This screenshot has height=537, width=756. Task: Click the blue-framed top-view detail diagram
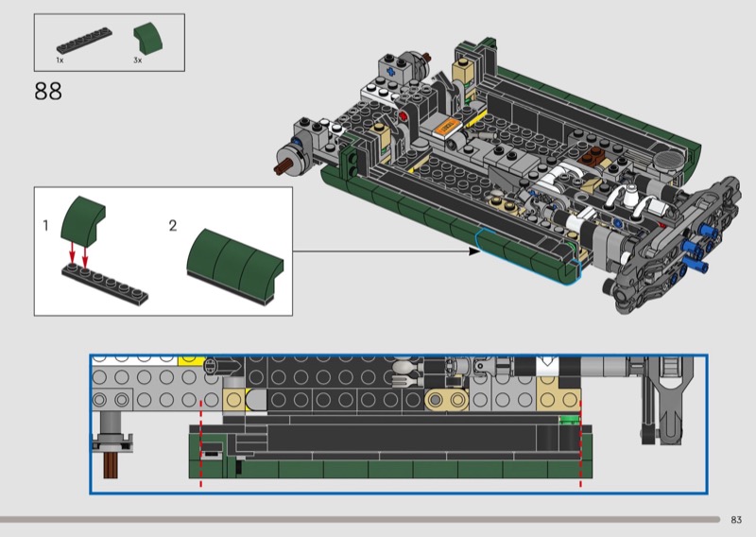[399, 424]
